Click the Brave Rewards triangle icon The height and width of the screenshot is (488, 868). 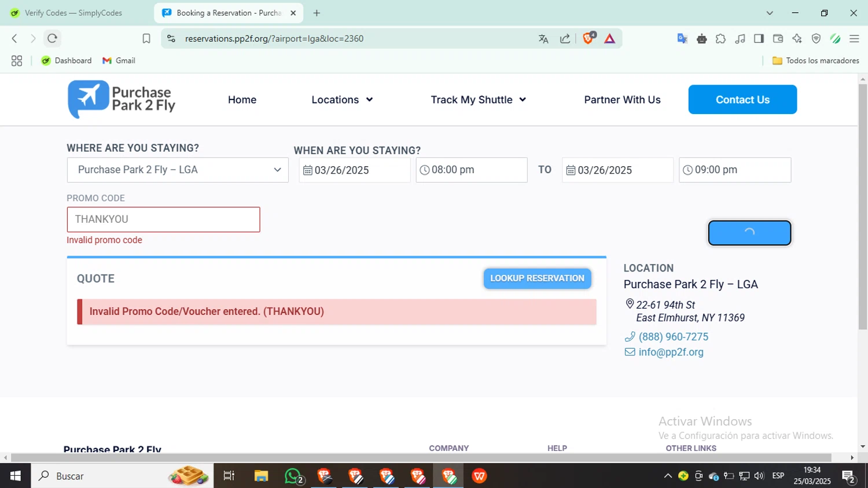click(609, 39)
